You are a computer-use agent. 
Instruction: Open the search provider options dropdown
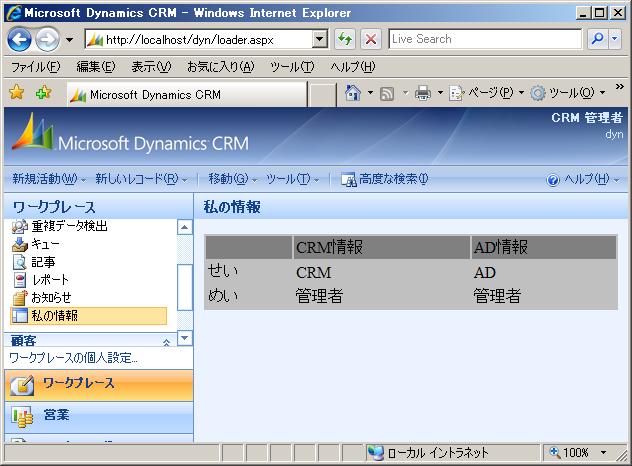click(x=615, y=39)
